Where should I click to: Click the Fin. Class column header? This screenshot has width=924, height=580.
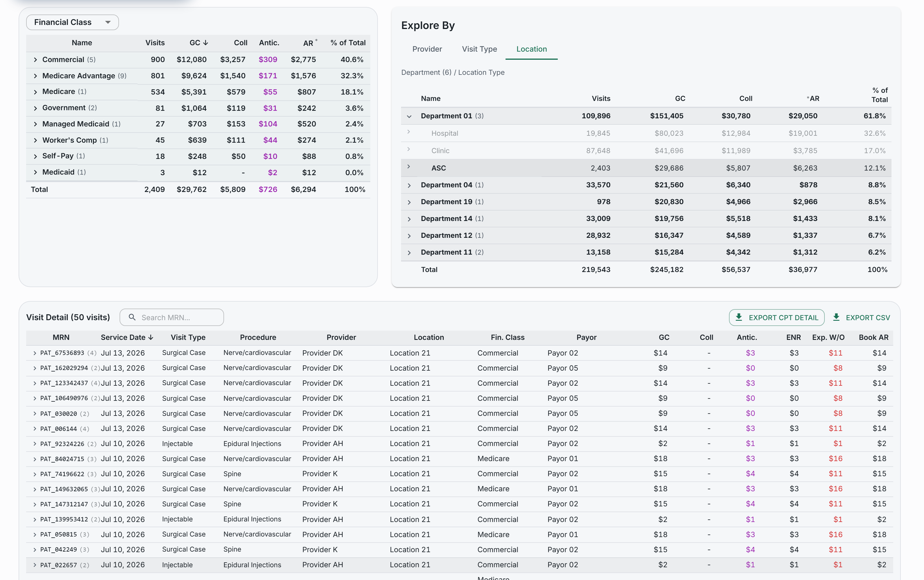507,337
